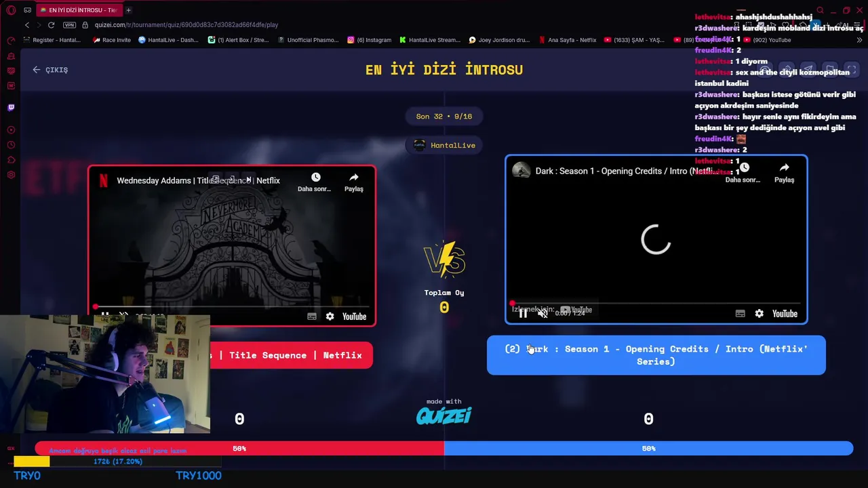Click the Son 32 • 9/16 round badge

point(444,117)
